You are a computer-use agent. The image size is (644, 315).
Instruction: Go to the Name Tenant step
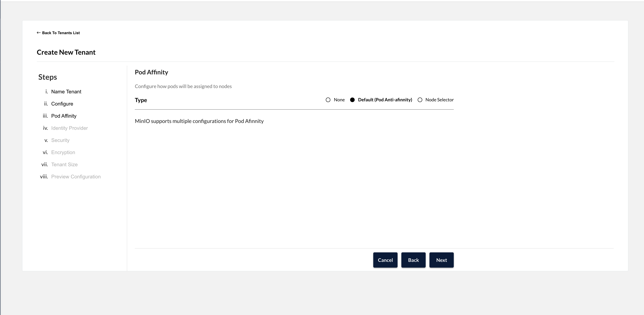66,92
